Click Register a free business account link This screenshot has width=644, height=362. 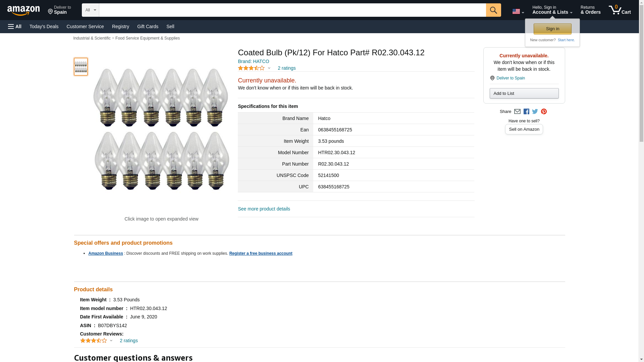pos(261,253)
